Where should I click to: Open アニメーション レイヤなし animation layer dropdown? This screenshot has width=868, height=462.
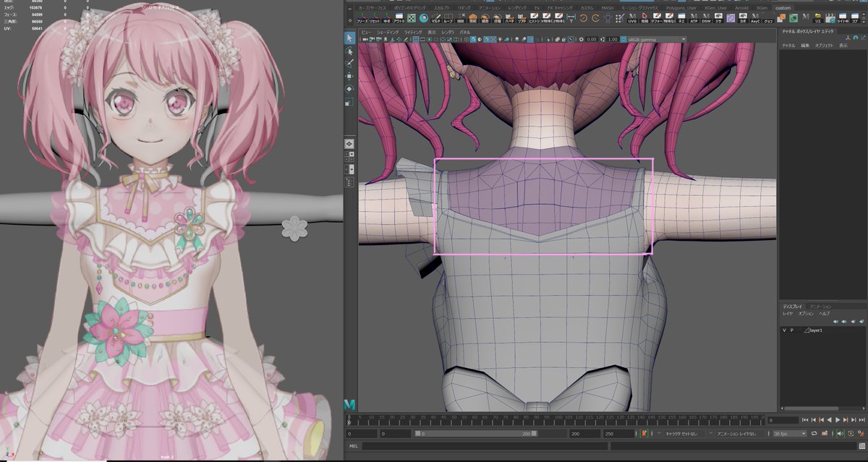pyautogui.click(x=738, y=433)
